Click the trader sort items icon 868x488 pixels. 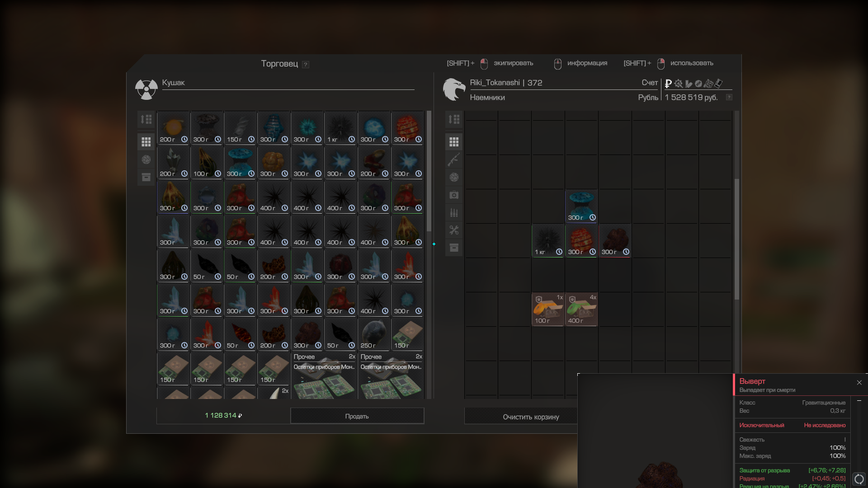pyautogui.click(x=146, y=119)
